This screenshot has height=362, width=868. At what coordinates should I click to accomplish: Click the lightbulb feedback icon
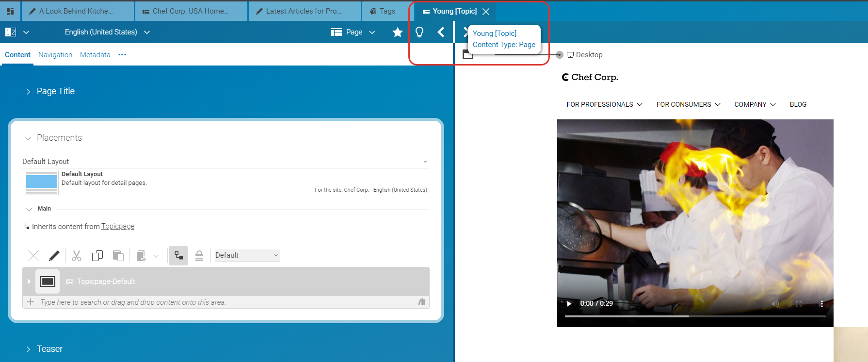pyautogui.click(x=419, y=32)
